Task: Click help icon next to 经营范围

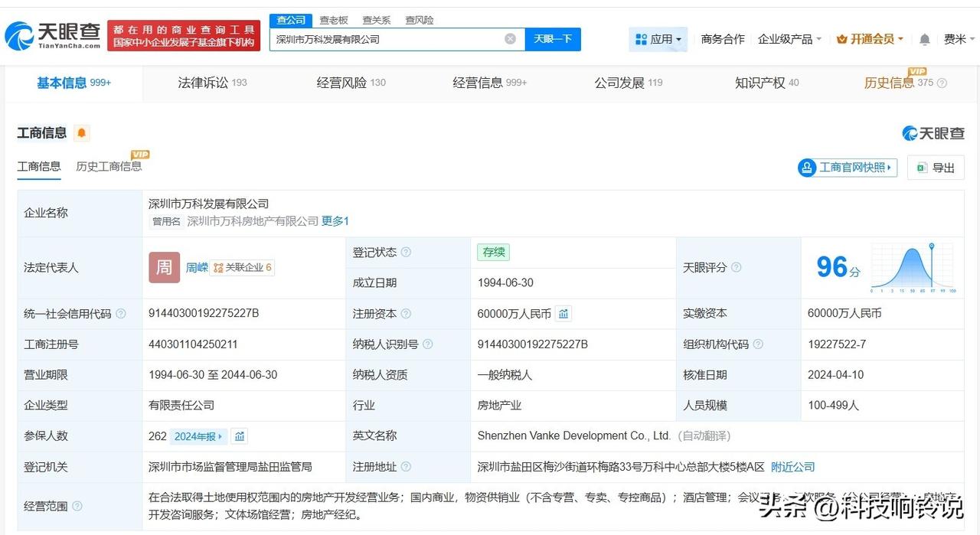Action: (x=77, y=506)
